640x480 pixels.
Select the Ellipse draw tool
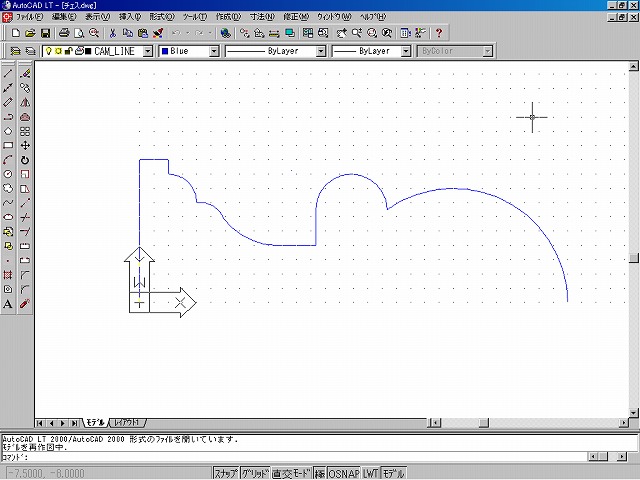click(8, 217)
